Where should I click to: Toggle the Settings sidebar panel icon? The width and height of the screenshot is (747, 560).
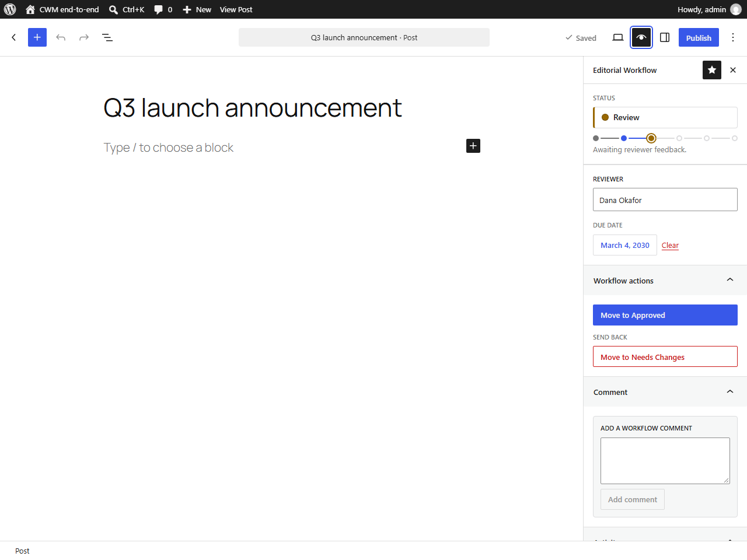click(665, 37)
